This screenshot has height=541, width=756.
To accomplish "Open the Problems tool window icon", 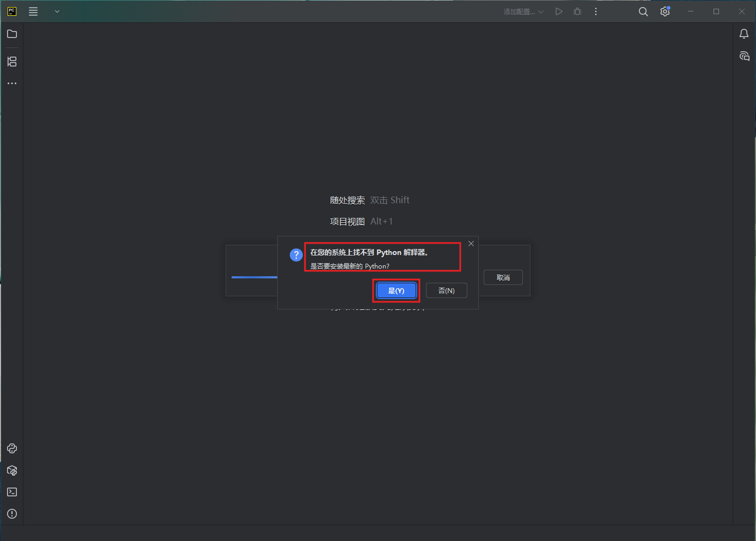I will coord(12,514).
